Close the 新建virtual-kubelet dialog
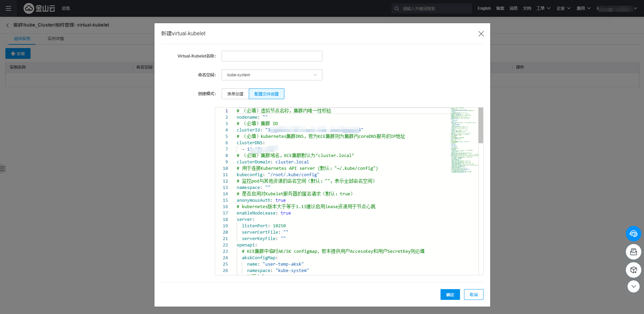644x314 pixels. (x=481, y=34)
